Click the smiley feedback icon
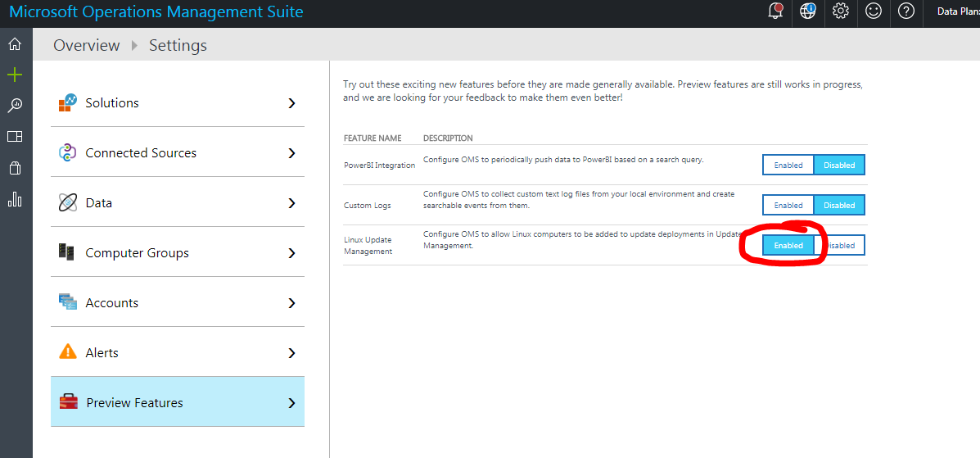This screenshot has height=458, width=980. click(874, 11)
